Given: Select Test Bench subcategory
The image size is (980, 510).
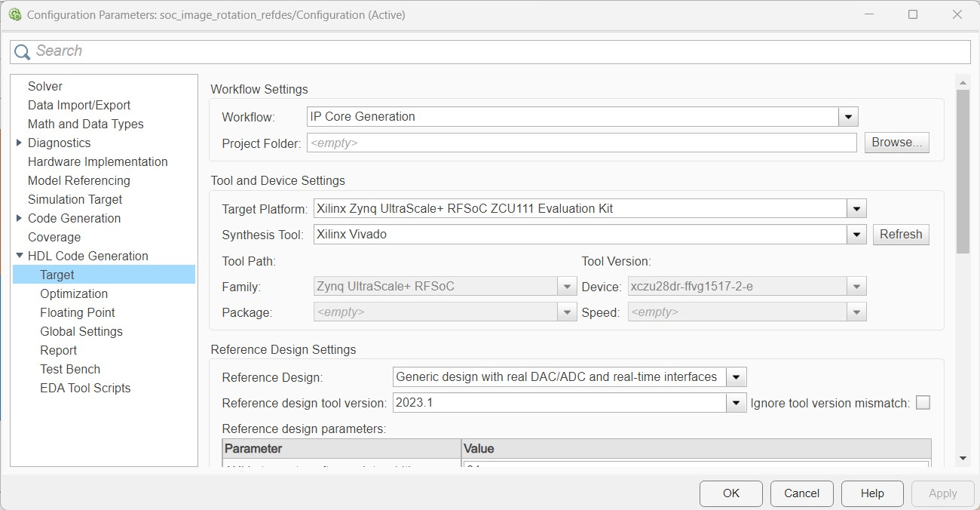Looking at the screenshot, I should [70, 369].
